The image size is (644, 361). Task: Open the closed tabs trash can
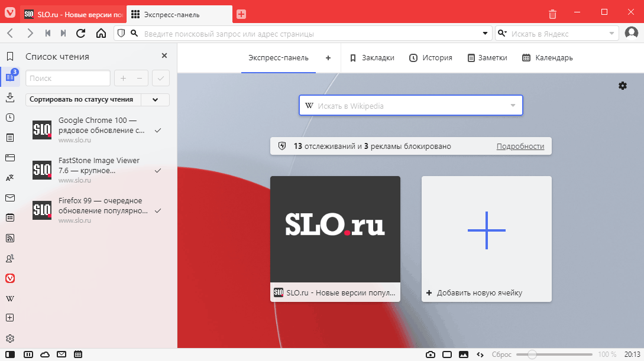pos(552,14)
